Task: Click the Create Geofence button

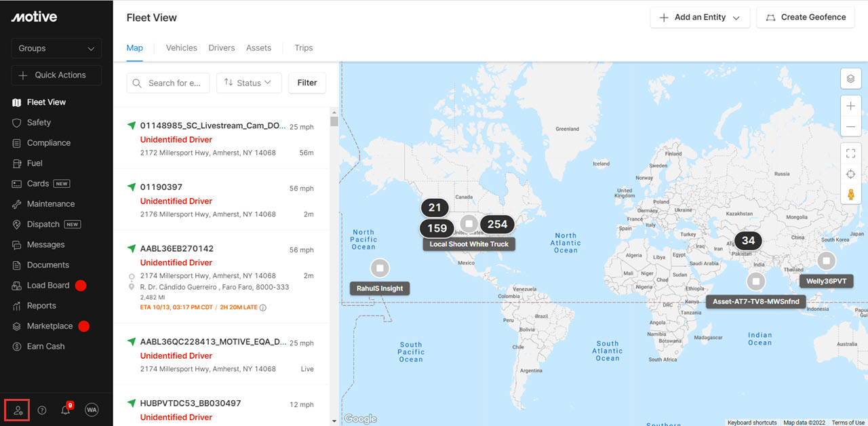Action: 806,18
